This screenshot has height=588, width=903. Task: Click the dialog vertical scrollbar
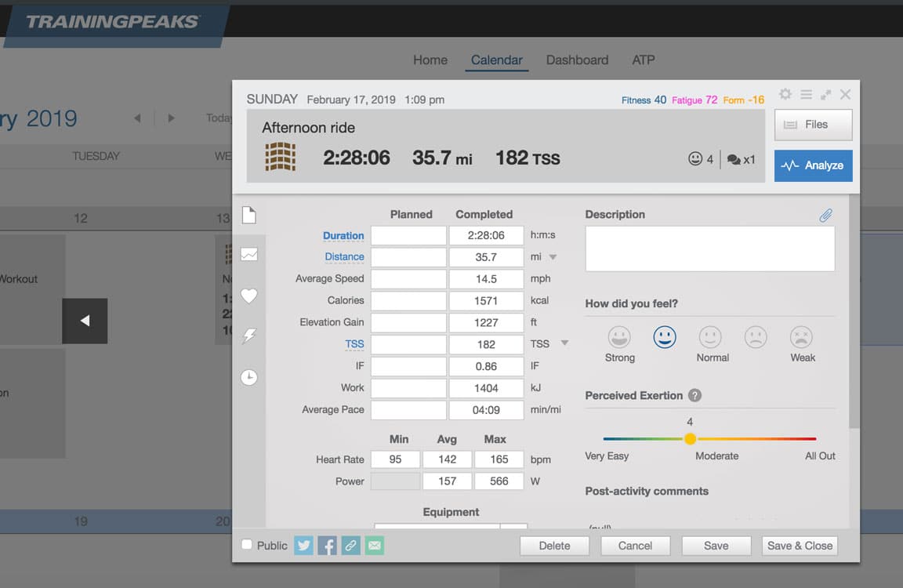[x=854, y=311]
